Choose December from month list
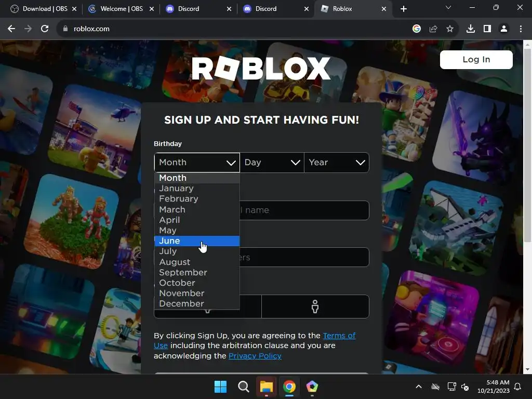Viewport: 532px width, 399px height. click(197, 303)
